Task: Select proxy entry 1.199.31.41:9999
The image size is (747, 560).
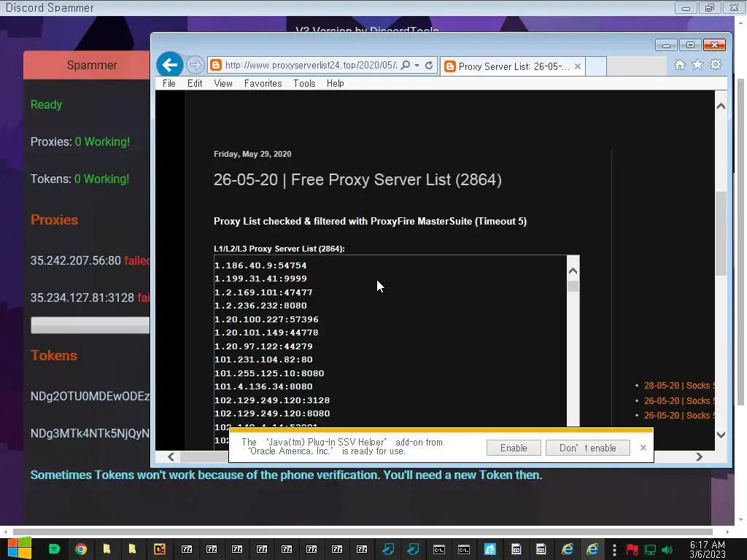Action: click(260, 279)
